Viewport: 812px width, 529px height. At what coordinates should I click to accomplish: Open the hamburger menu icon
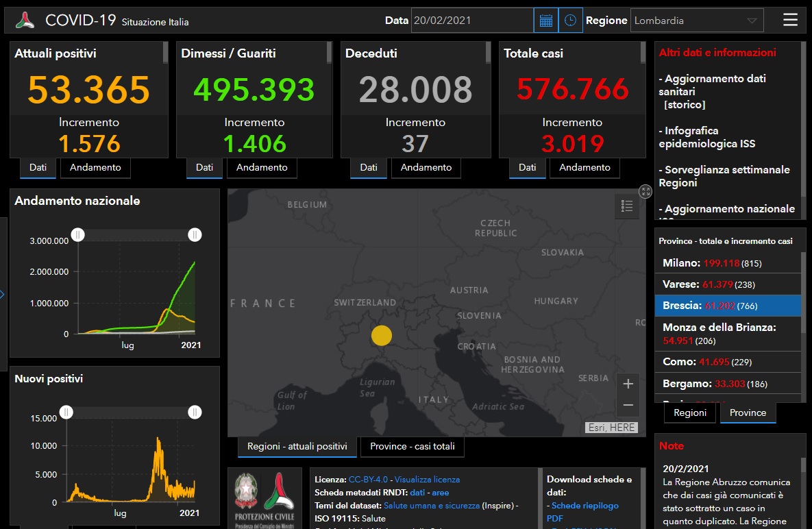[x=790, y=20]
